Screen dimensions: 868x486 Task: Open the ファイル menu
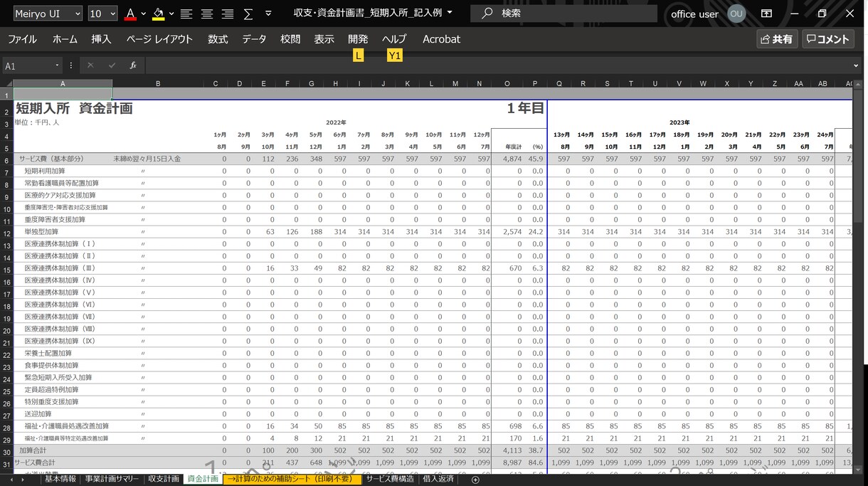22,39
